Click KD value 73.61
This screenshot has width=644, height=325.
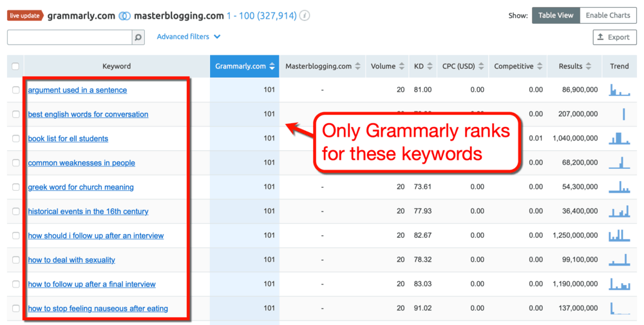tap(422, 187)
